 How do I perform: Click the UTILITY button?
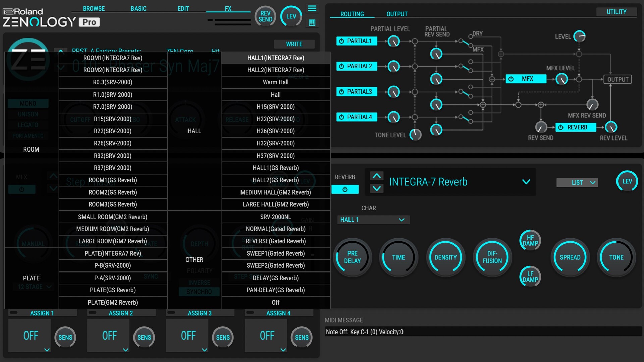point(616,12)
